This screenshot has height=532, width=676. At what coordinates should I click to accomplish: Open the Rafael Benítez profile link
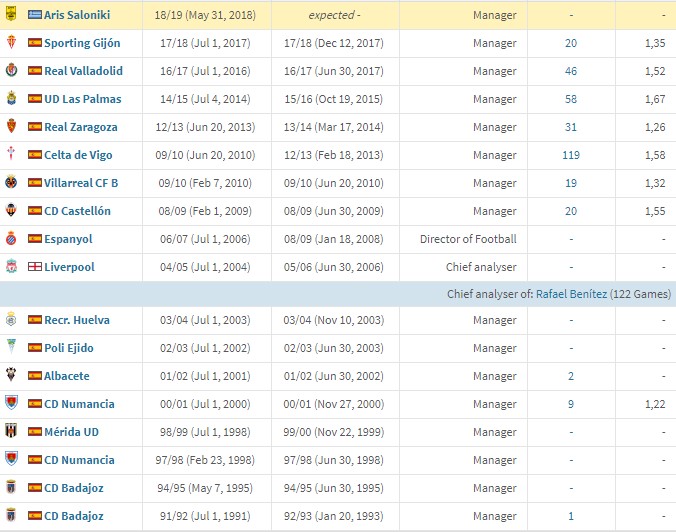[571, 294]
